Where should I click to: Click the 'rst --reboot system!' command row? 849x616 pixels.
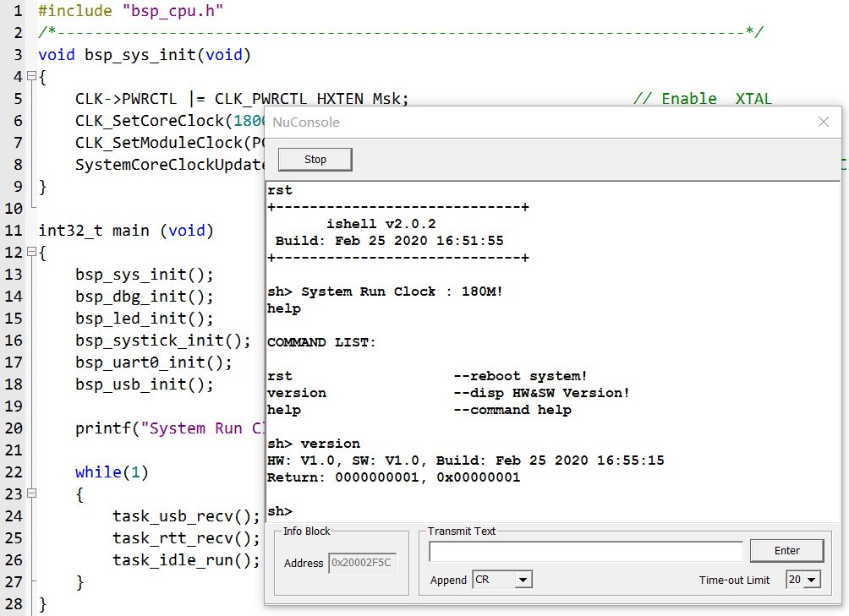(x=427, y=376)
